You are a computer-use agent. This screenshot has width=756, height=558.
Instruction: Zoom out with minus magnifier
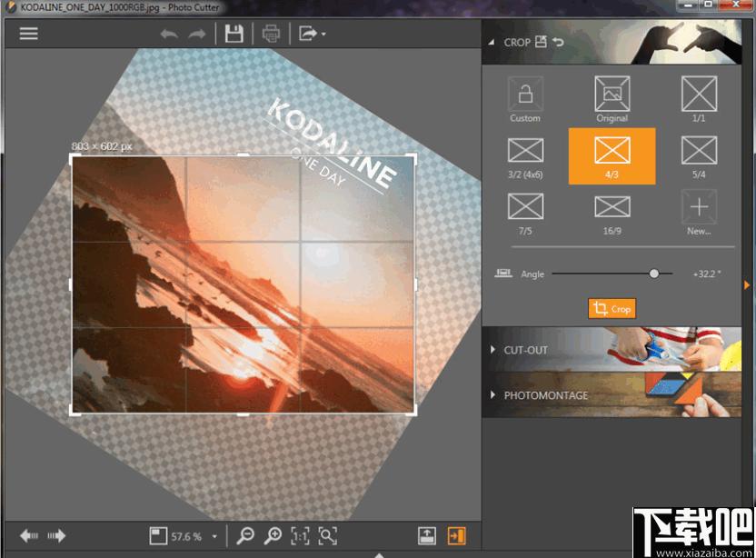point(245,536)
